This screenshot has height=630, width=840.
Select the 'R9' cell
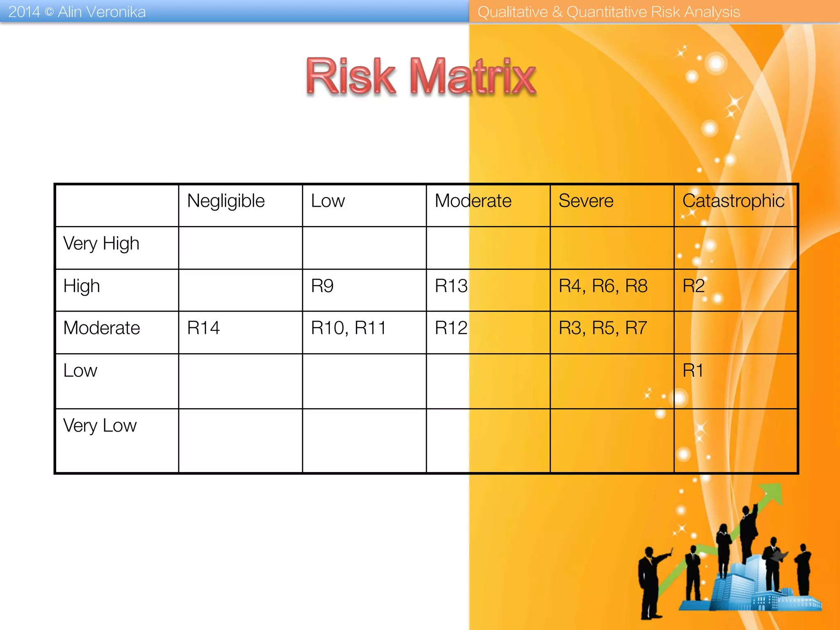point(364,290)
